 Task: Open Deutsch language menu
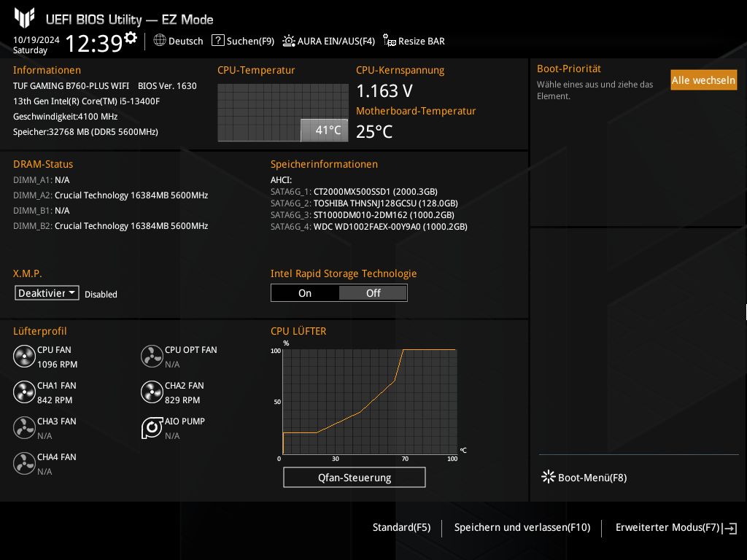click(x=186, y=41)
